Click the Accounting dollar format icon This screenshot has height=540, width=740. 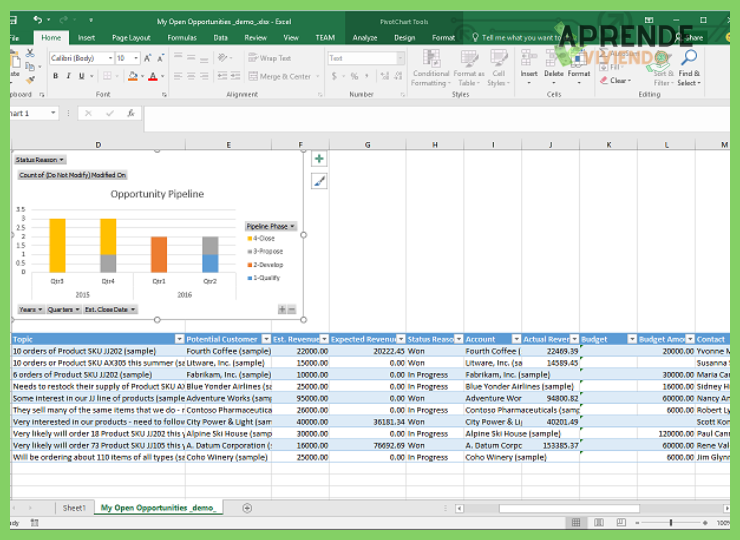pyautogui.click(x=334, y=76)
